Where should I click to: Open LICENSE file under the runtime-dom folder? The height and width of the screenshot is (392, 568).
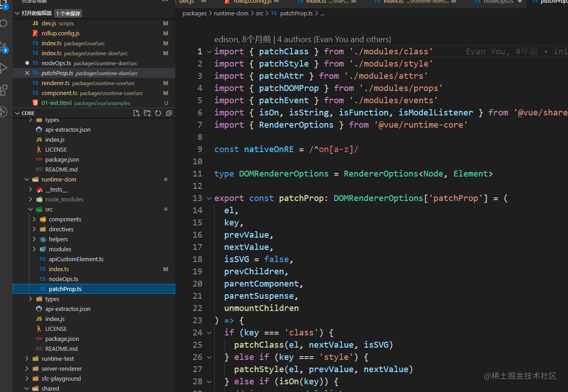click(x=94, y=329)
